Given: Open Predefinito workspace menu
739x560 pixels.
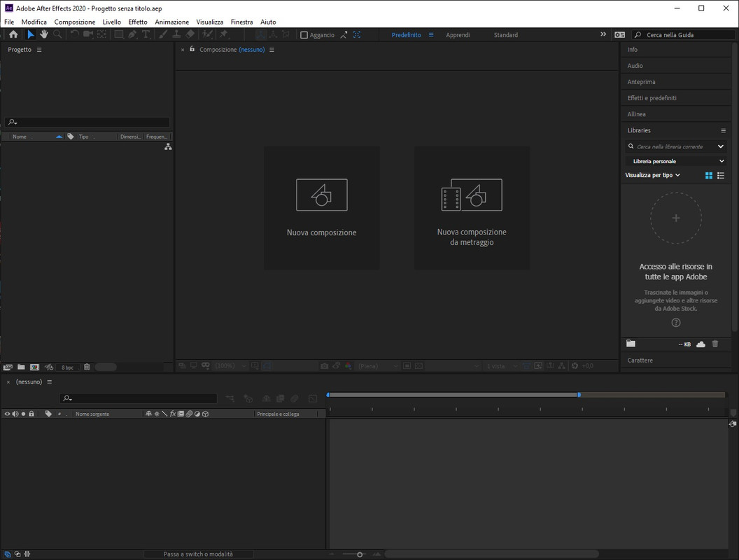Looking at the screenshot, I should 431,35.
